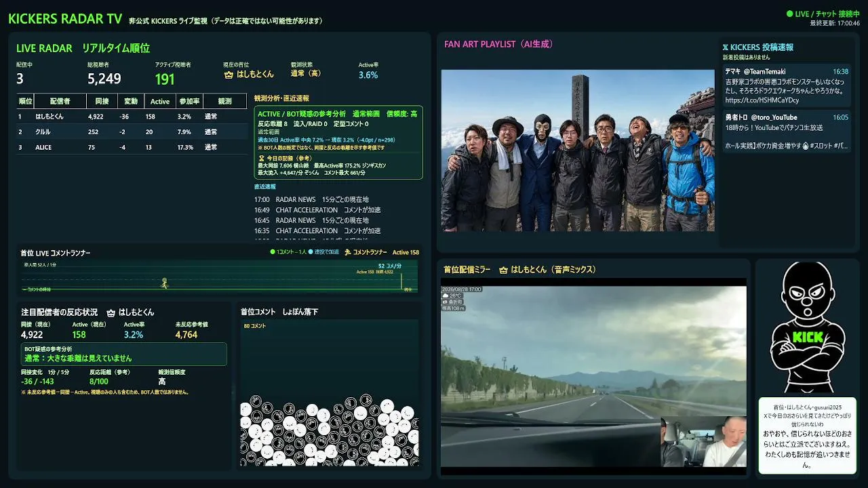Screen dimensions: 868x488
Task: Click the 反応乖離 value 8/100
Action: tap(99, 381)
